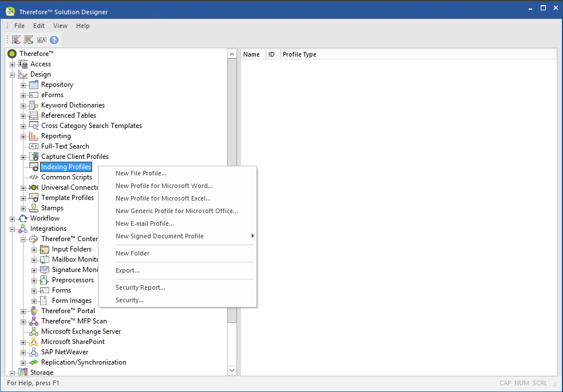Click the Replication/Synchronization arrows icon
Screen dimensions: 563x392
(x=34, y=363)
